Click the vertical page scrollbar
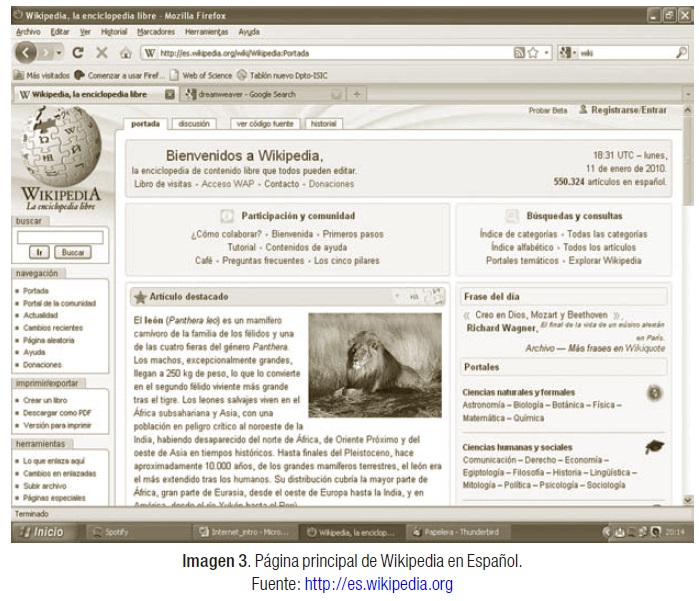Image resolution: width=699 pixels, height=601 pixels. (x=687, y=300)
